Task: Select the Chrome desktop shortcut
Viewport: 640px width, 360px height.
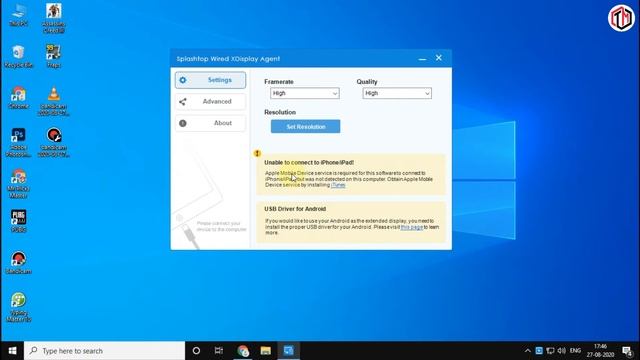Action: click(18, 98)
